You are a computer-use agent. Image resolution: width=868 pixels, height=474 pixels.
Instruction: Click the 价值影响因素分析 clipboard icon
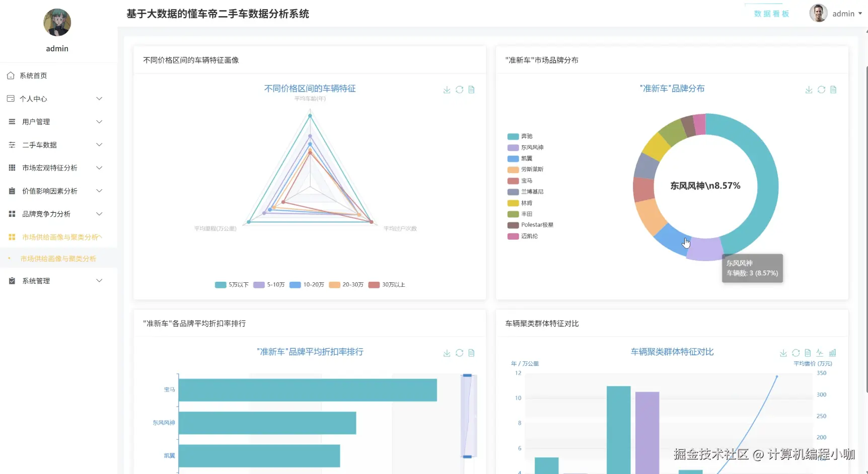coord(12,191)
